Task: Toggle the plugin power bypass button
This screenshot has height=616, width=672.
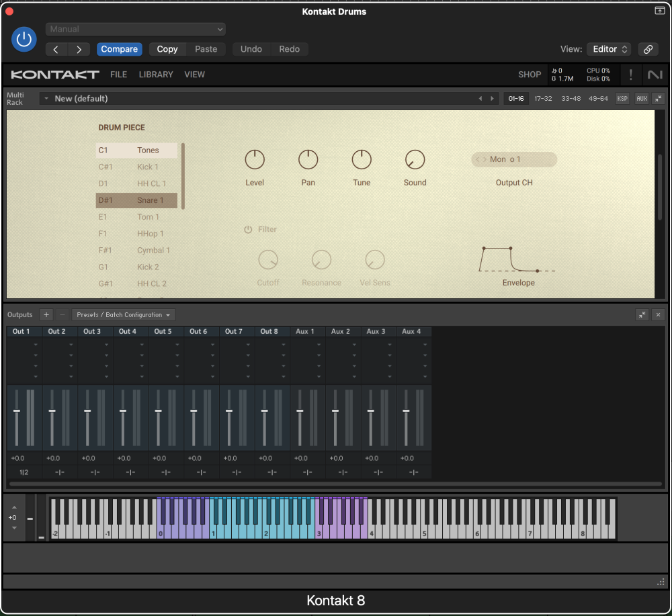Action: [x=24, y=40]
